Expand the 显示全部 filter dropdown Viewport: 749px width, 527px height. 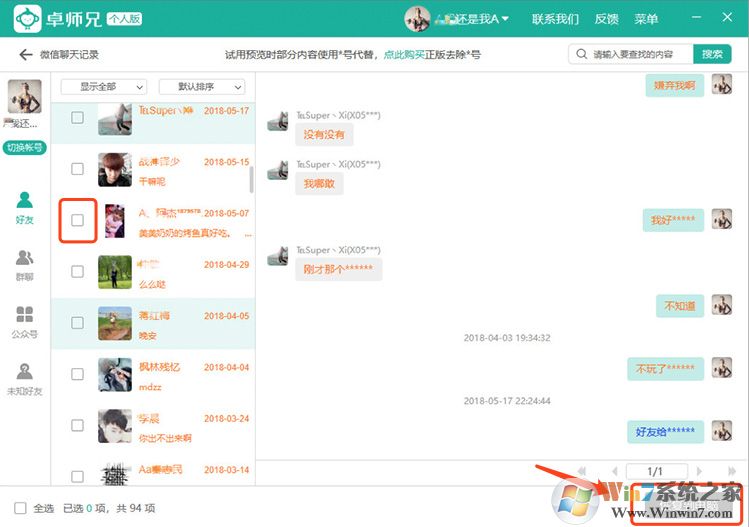pyautogui.click(x=111, y=87)
